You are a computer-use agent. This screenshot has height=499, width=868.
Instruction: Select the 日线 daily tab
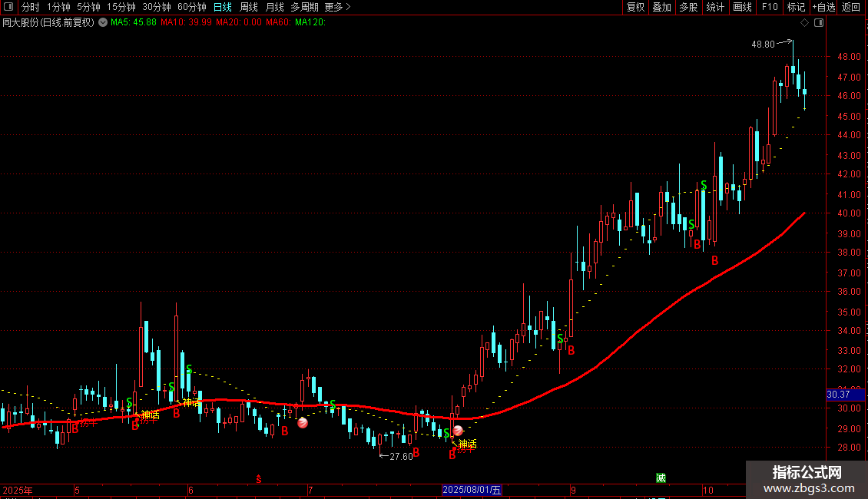[223, 7]
